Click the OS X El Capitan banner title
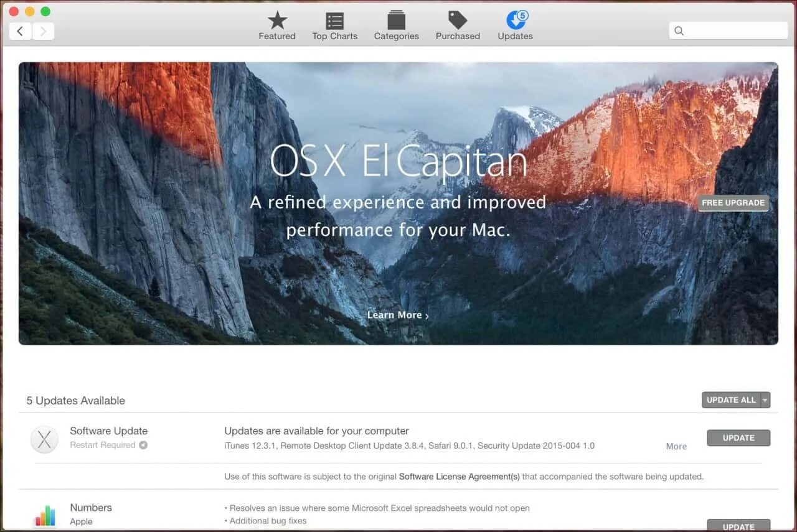This screenshot has height=532, width=797. pyautogui.click(x=398, y=162)
